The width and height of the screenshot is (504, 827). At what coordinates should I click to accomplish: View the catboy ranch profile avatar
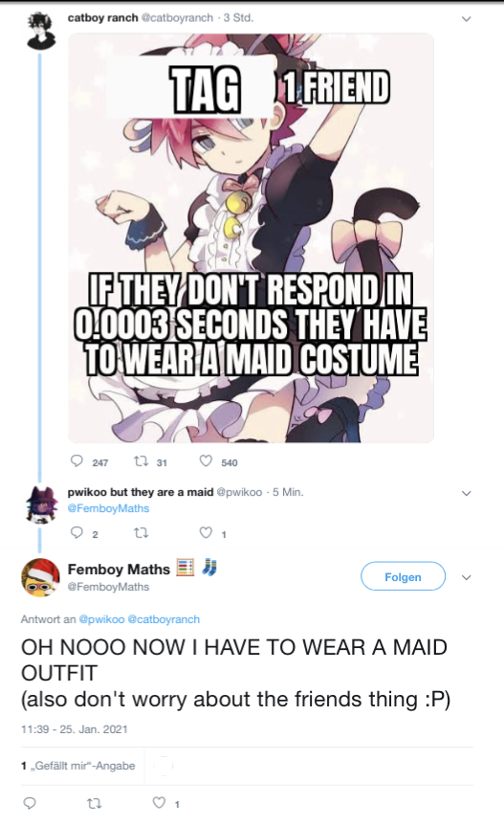point(41,32)
